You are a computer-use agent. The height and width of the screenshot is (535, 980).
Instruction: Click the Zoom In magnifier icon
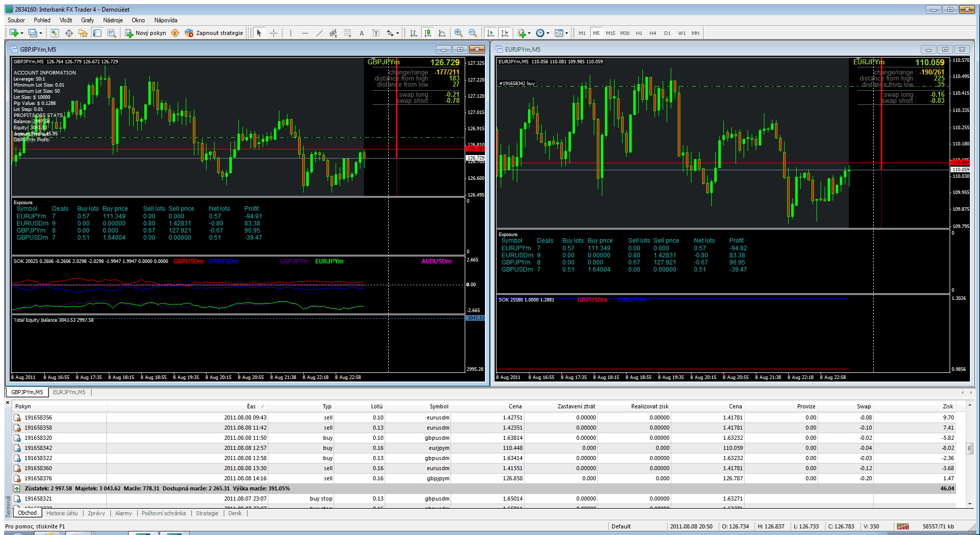point(458,33)
